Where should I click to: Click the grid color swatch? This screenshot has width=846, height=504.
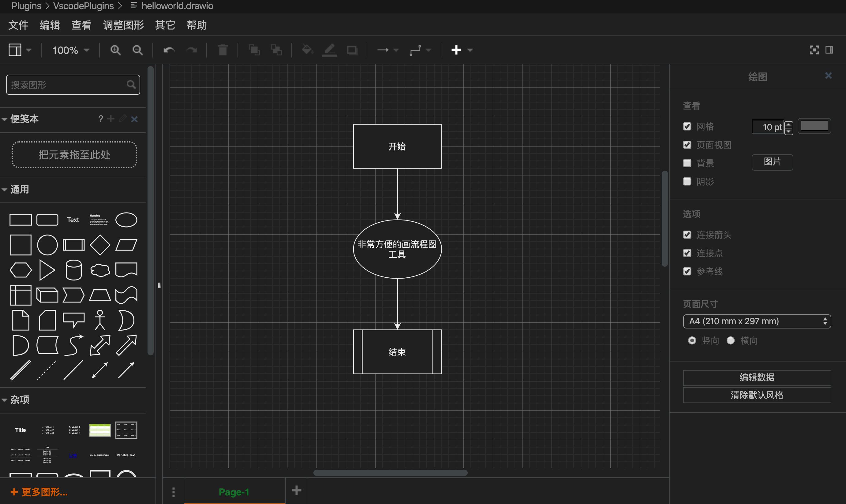814,126
